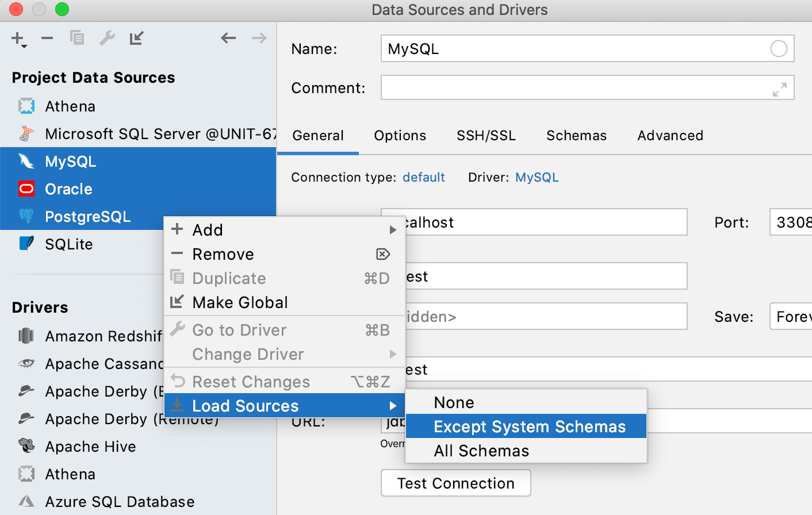Click the Make Global toolbar icon
812x515 pixels.
[137, 38]
